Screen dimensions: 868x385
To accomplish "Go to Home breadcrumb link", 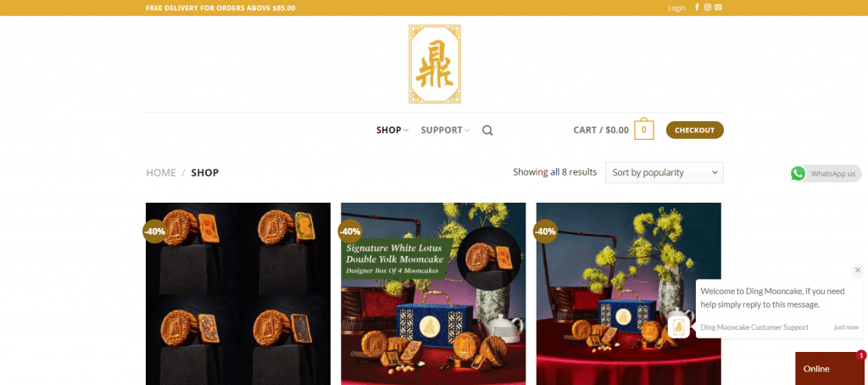I will tap(161, 173).
